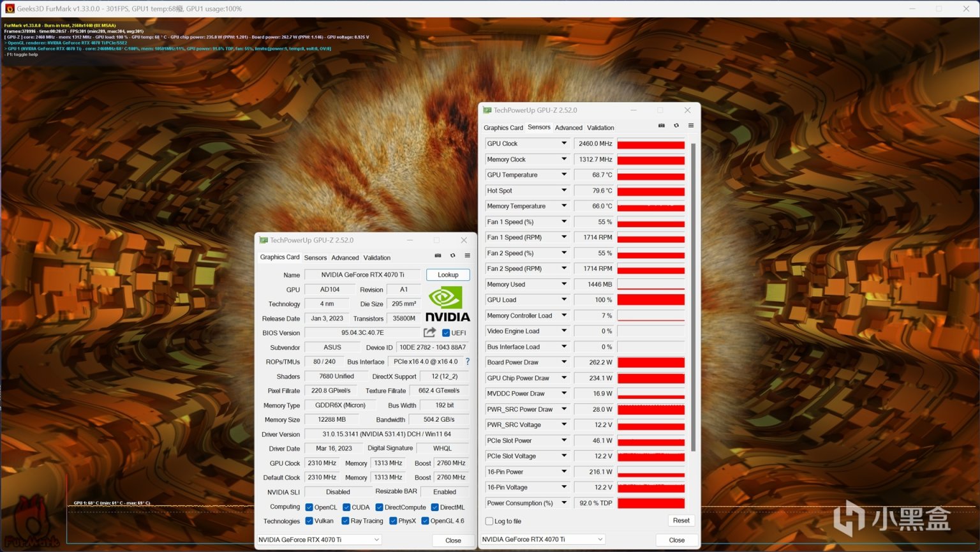Switch to Graphics Card tab in Sensors window
Viewport: 980px width, 552px height.
503,128
